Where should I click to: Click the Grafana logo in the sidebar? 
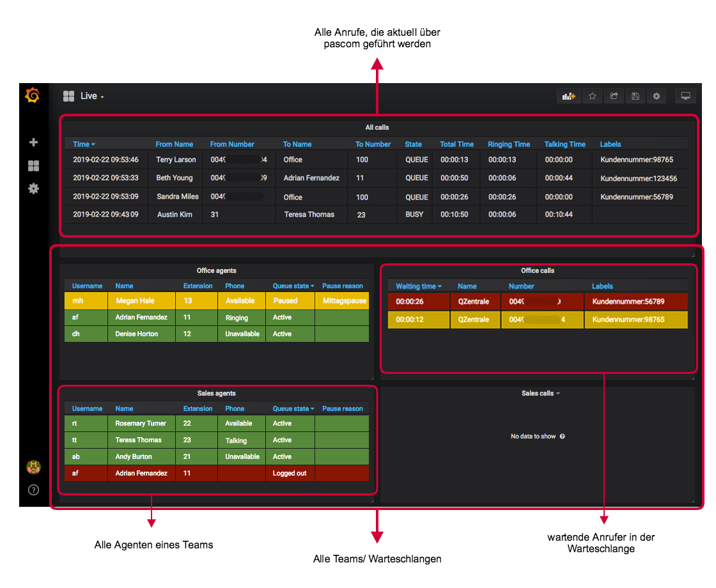point(33,95)
